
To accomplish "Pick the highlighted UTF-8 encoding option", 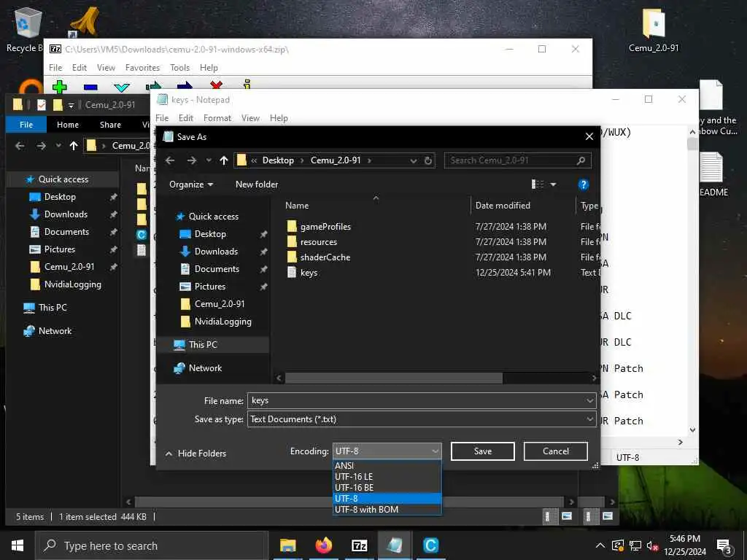I will pos(387,499).
